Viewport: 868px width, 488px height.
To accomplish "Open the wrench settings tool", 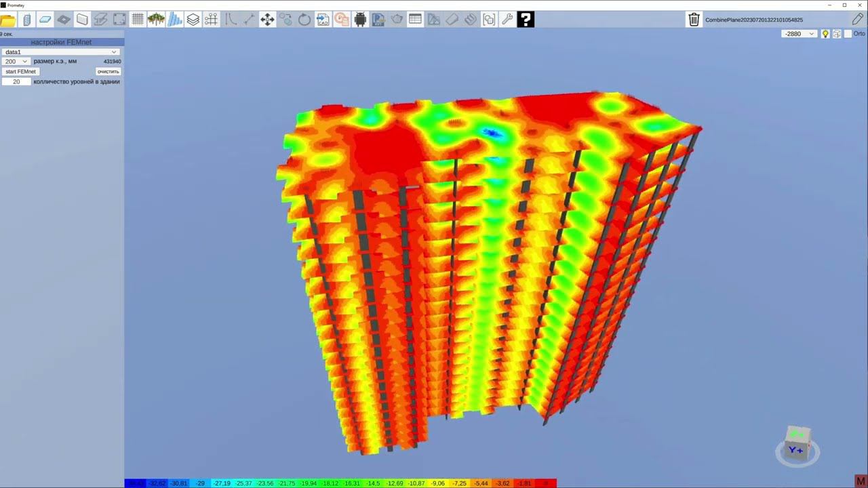I will (507, 20).
